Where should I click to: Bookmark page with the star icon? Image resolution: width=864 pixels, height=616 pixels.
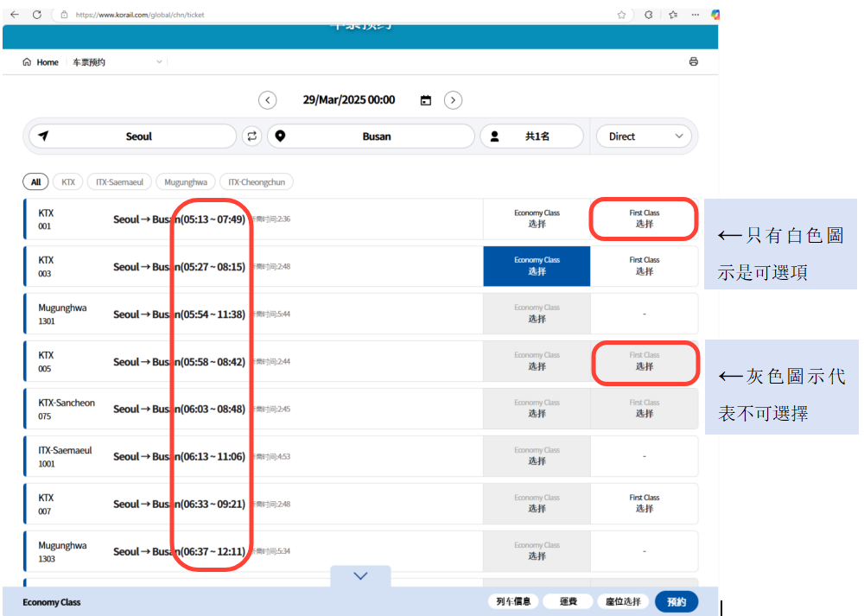pos(621,15)
